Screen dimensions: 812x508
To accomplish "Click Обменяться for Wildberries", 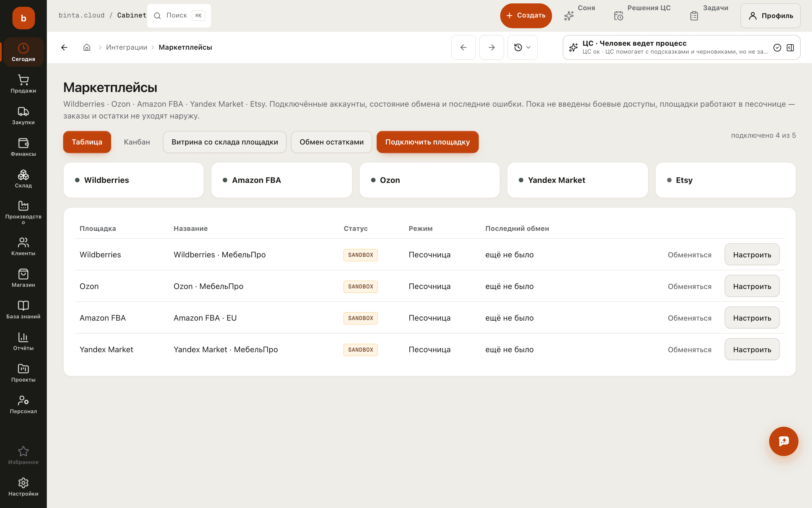I will coord(690,255).
